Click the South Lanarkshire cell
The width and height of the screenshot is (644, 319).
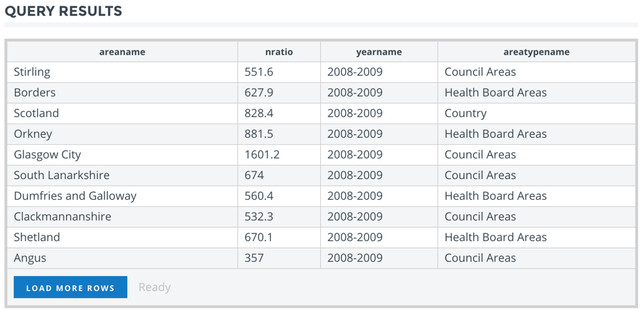pyautogui.click(x=122, y=176)
